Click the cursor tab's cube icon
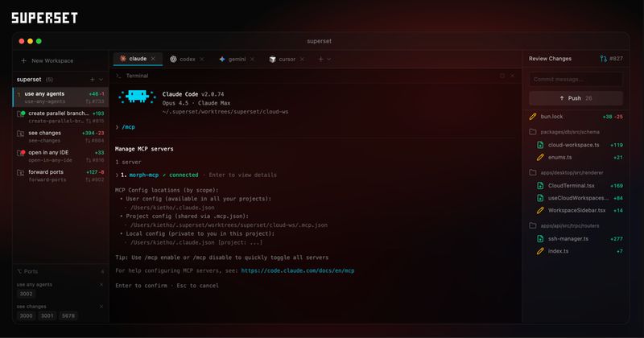Screen dimensions: 644x338 (272, 59)
